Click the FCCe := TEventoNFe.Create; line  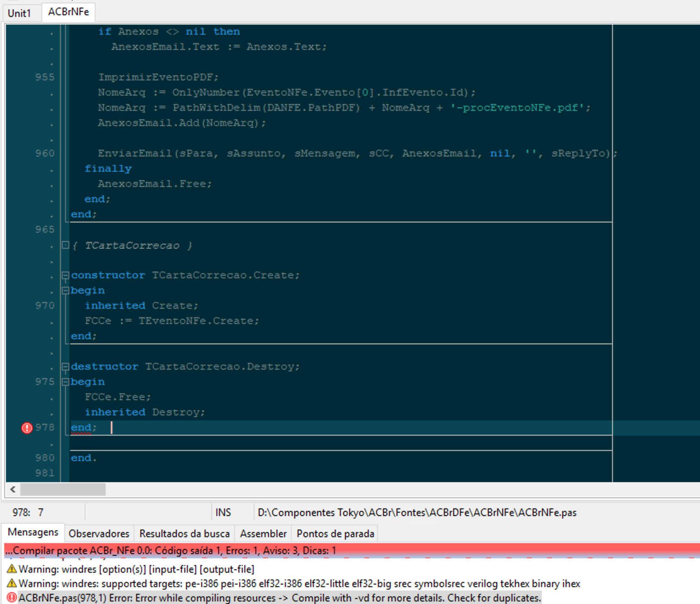172,321
